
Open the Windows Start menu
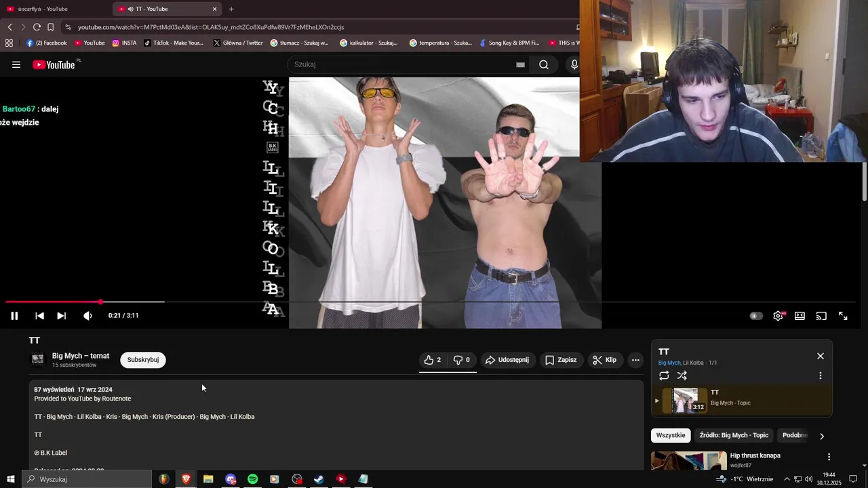[10, 479]
